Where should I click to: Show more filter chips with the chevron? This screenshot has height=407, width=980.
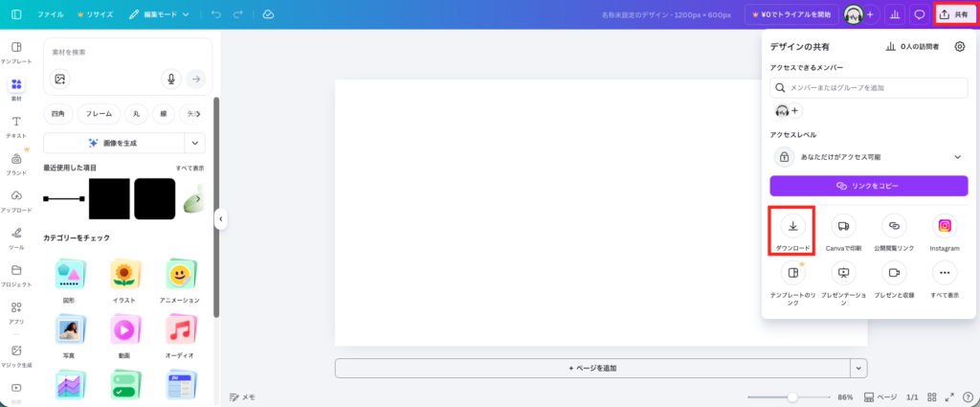(198, 114)
